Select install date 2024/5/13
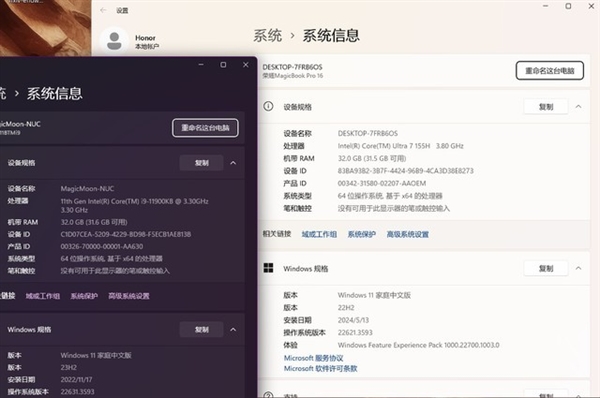The width and height of the screenshot is (600, 398). pos(353,320)
